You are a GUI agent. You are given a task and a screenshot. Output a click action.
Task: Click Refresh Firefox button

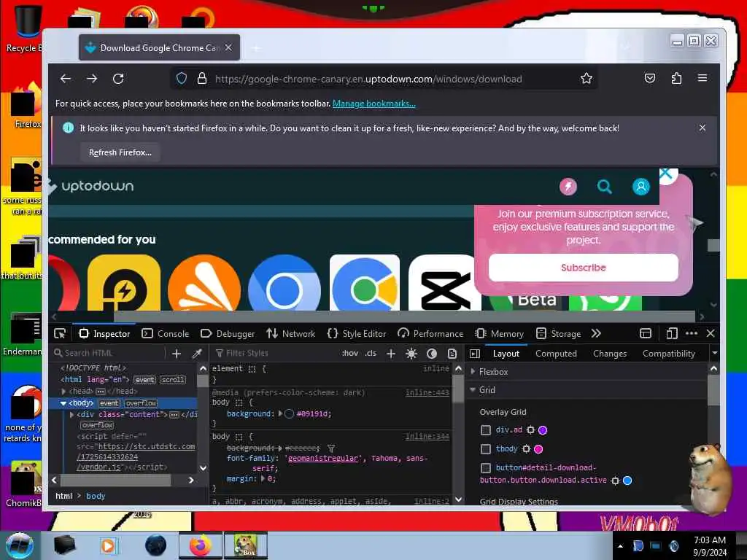[x=120, y=152]
